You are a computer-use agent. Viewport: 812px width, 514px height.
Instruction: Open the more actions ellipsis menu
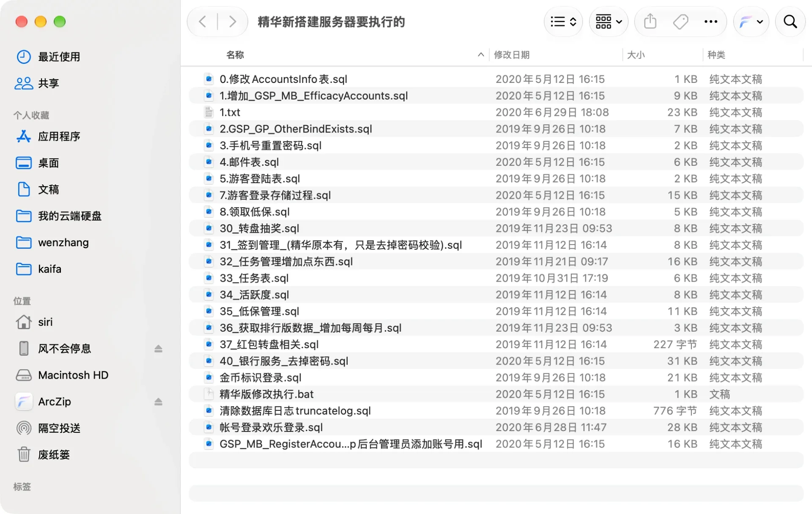pyautogui.click(x=710, y=22)
